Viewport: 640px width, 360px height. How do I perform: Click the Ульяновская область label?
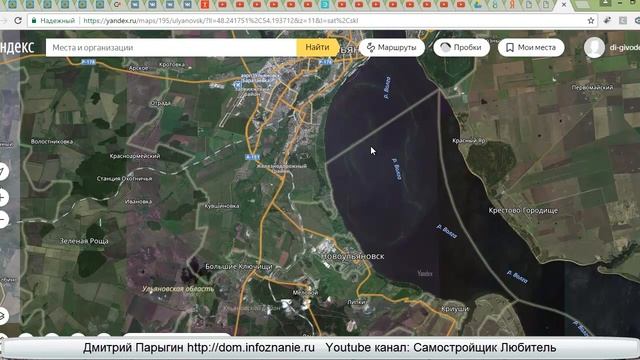(178, 289)
